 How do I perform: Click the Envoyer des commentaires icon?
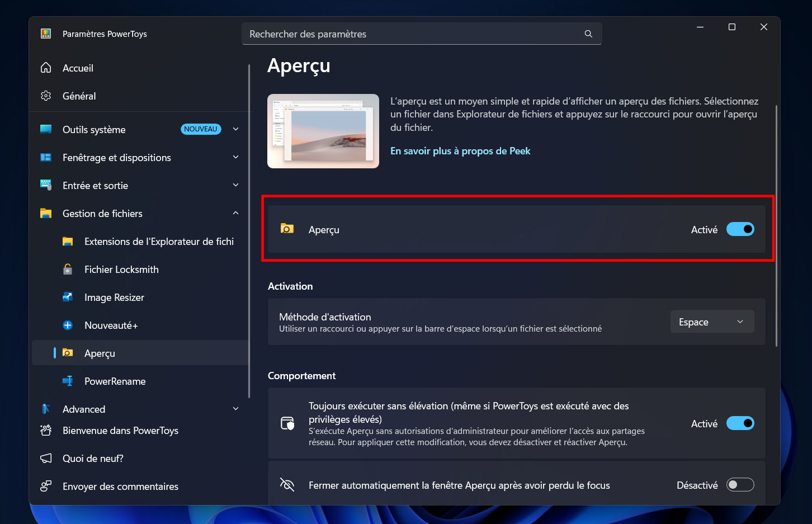46,486
